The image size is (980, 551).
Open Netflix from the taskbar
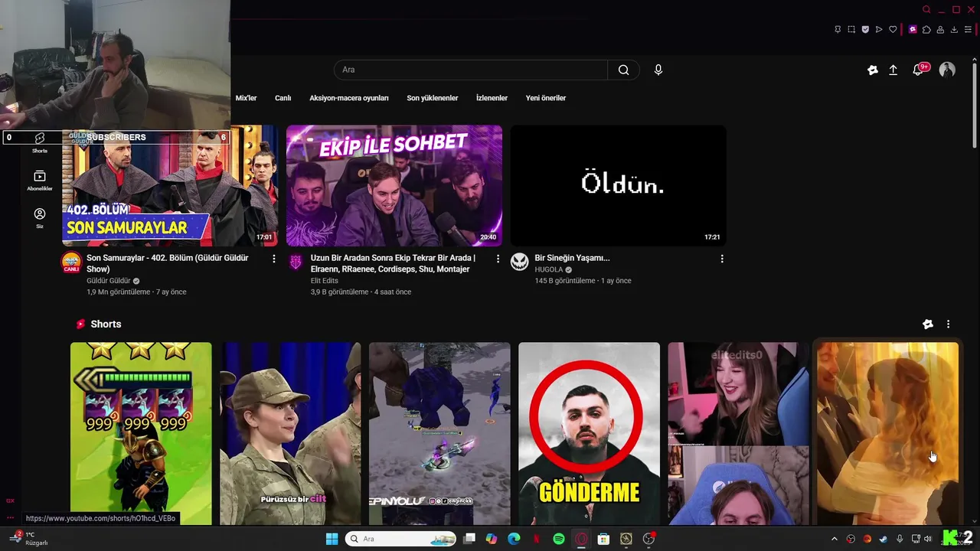(x=537, y=539)
